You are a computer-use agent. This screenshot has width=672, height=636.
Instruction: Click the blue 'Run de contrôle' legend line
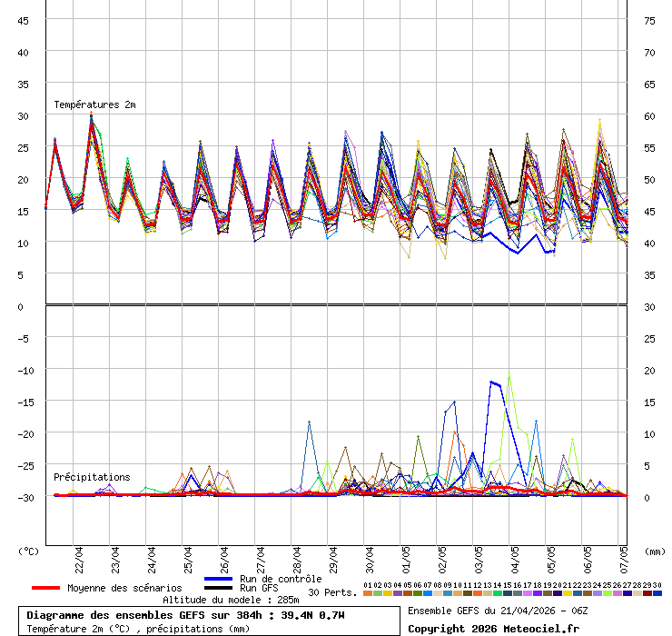tap(218, 579)
